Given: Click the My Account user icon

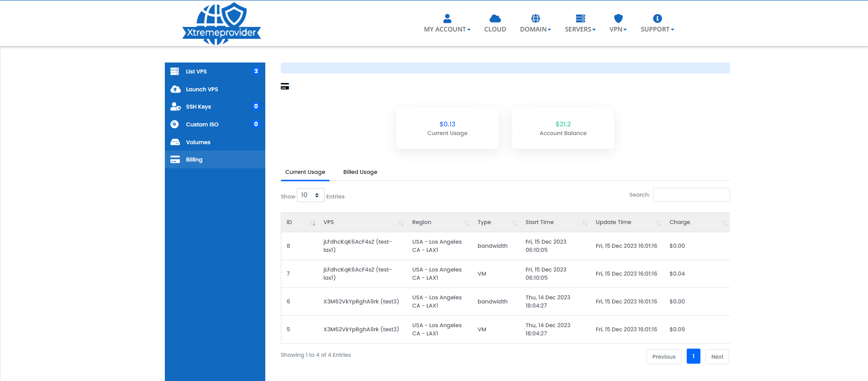Looking at the screenshot, I should pos(447,18).
